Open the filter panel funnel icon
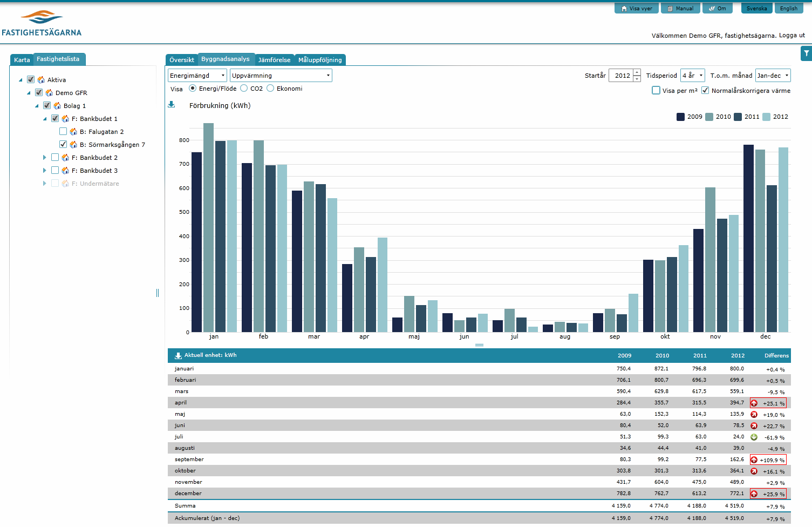The width and height of the screenshot is (812, 527). (806, 53)
